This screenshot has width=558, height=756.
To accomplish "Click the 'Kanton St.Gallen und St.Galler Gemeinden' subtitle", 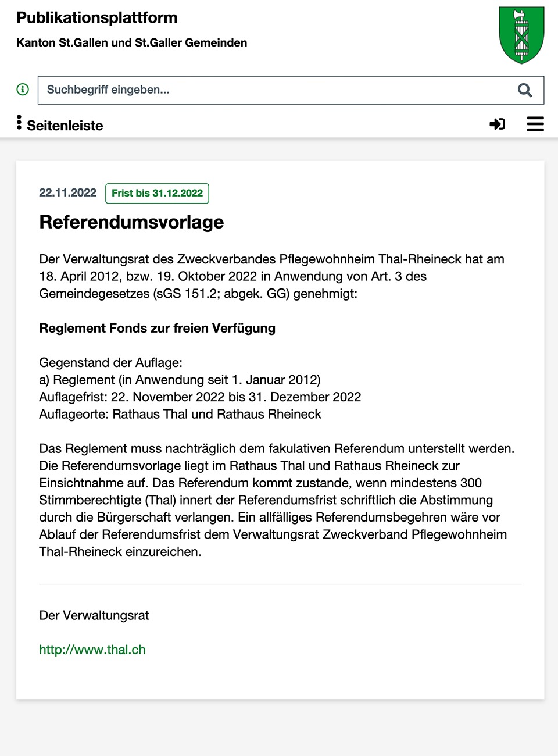I will click(131, 42).
